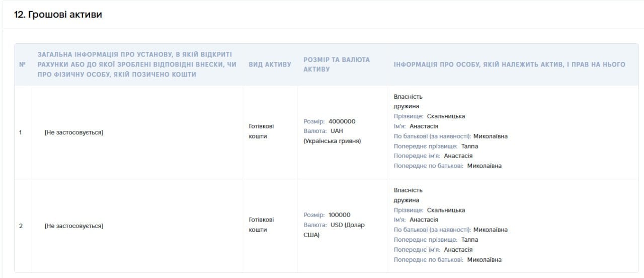Screen dimensions: 644x278
Task: Click patronymic 'Миколаївна' in second row
Action: [491, 230]
